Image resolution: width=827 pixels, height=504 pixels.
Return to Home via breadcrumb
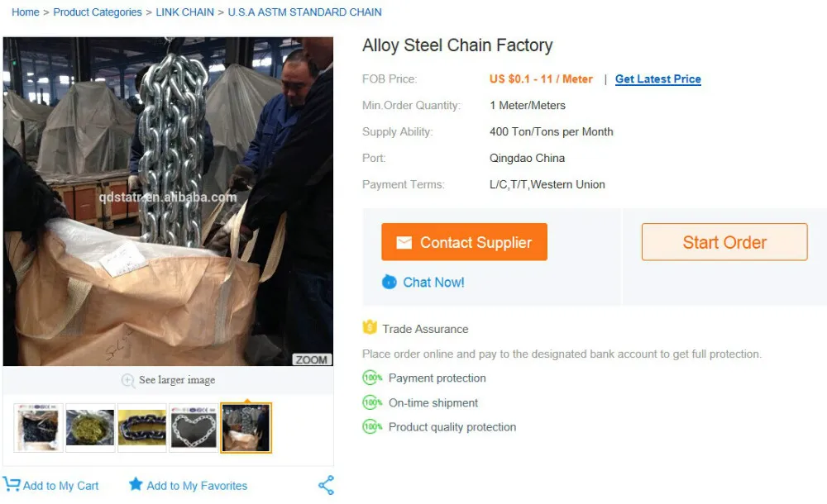pos(26,12)
